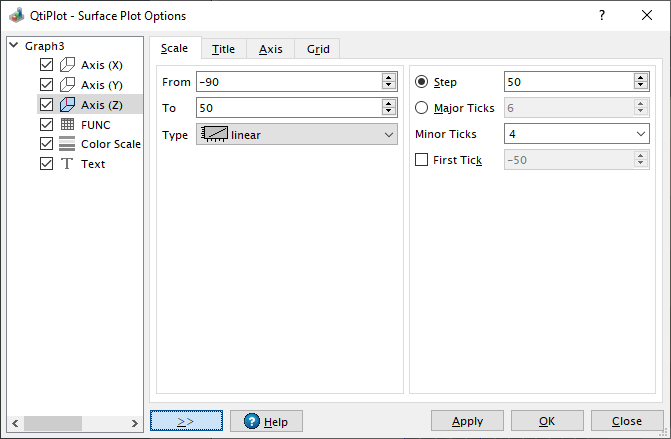Click the Color Scale bars icon
The width and height of the screenshot is (671, 439).
(68, 144)
